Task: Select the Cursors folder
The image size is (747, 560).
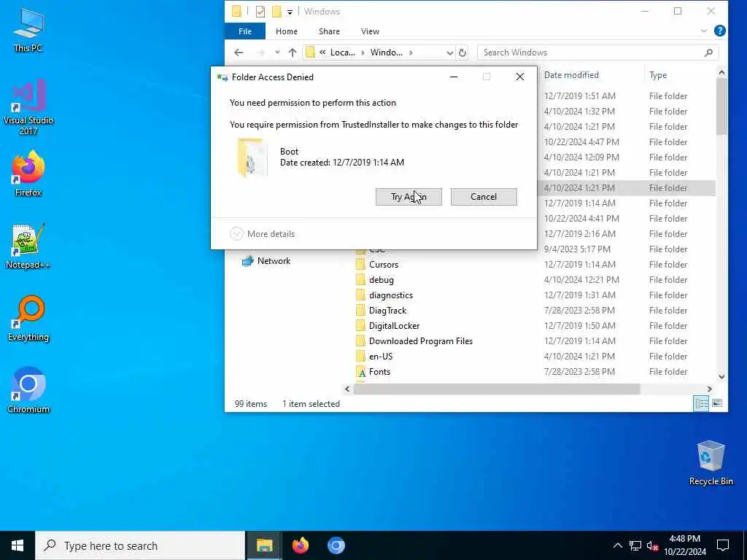Action: coord(384,264)
